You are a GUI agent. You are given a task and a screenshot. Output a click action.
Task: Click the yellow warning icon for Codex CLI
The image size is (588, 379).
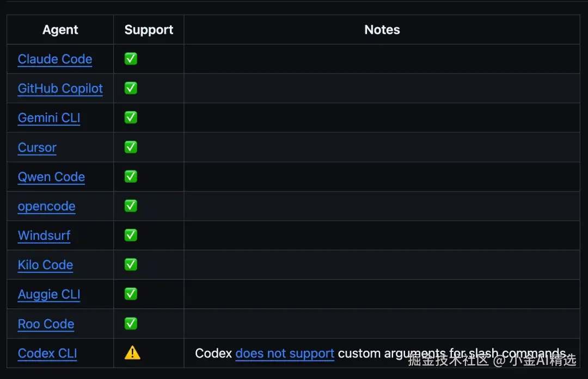(x=132, y=353)
